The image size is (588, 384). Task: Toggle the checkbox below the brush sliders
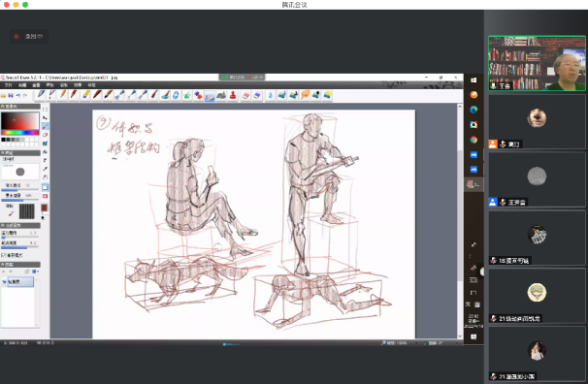click(x=3, y=255)
